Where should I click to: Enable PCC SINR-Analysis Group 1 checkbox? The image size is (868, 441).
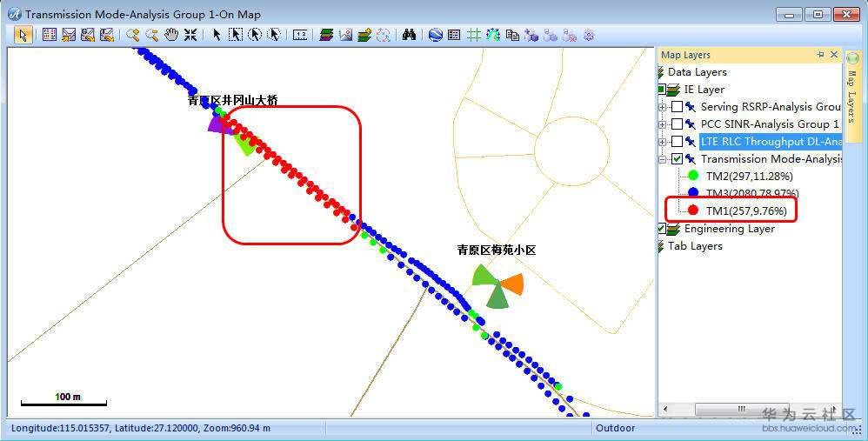677,124
